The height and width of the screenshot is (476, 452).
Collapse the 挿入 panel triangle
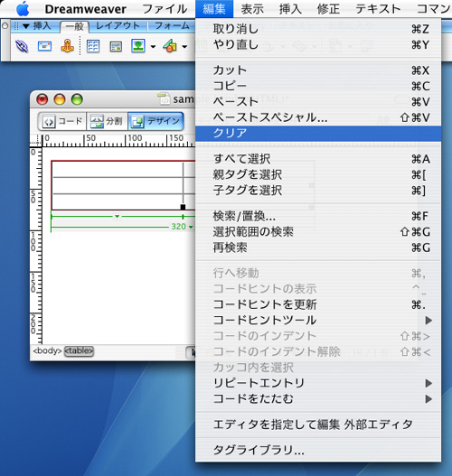[x=26, y=26]
